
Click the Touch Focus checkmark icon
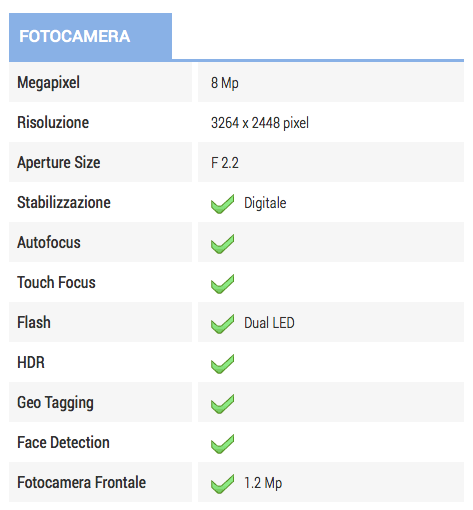pyautogui.click(x=222, y=284)
